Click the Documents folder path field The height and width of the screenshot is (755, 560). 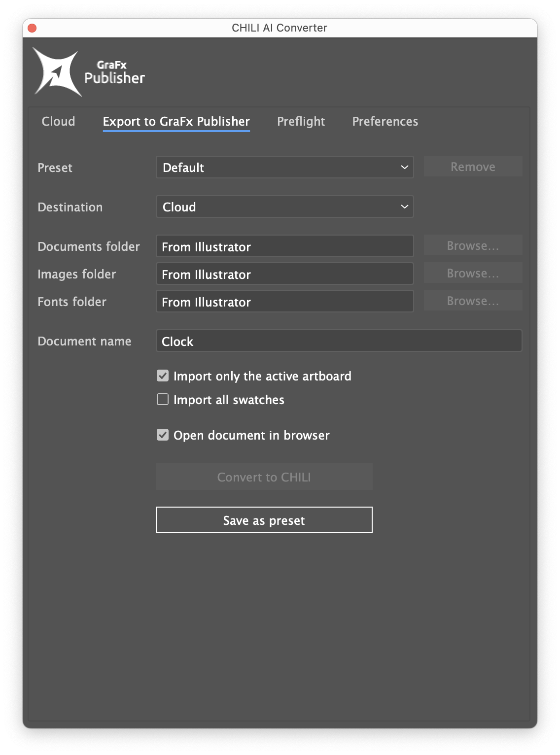pyautogui.click(x=284, y=246)
